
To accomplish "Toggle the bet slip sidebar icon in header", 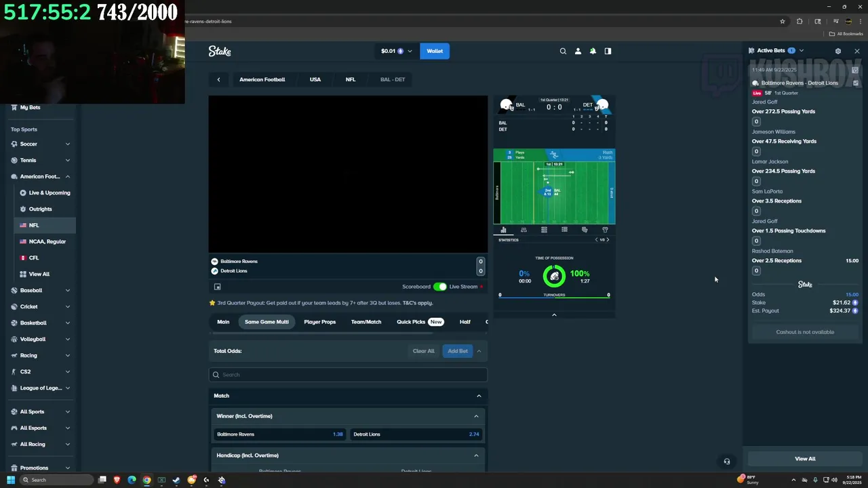I will point(608,51).
